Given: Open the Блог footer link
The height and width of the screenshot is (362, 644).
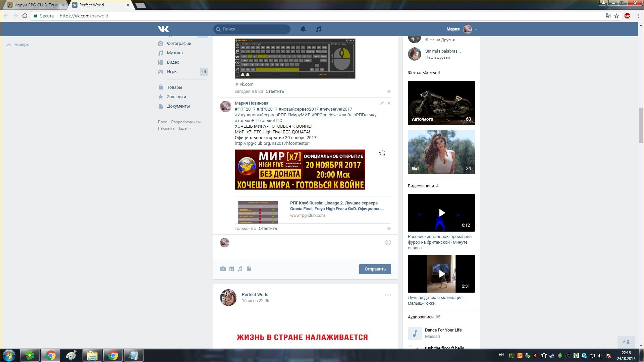Looking at the screenshot, I should coord(162,122).
